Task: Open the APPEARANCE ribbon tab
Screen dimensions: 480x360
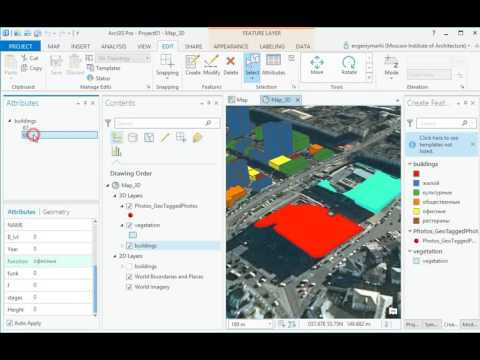Action: [231, 46]
